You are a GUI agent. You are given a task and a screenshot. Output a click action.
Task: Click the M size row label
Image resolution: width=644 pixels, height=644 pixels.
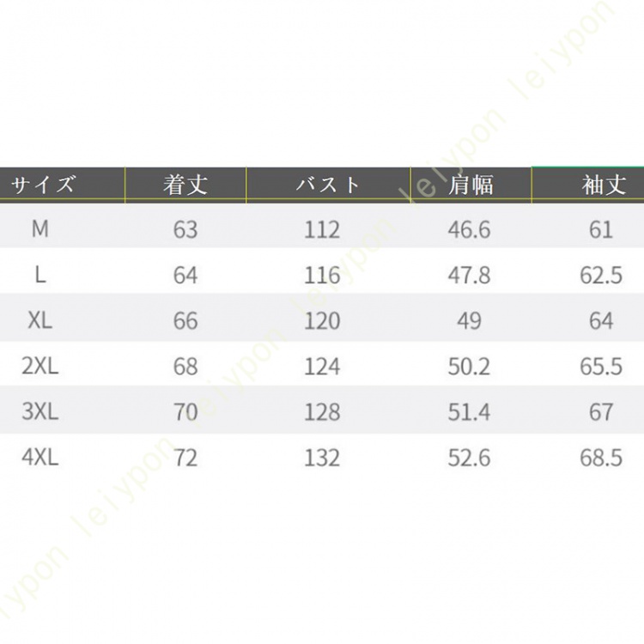[x=40, y=228]
